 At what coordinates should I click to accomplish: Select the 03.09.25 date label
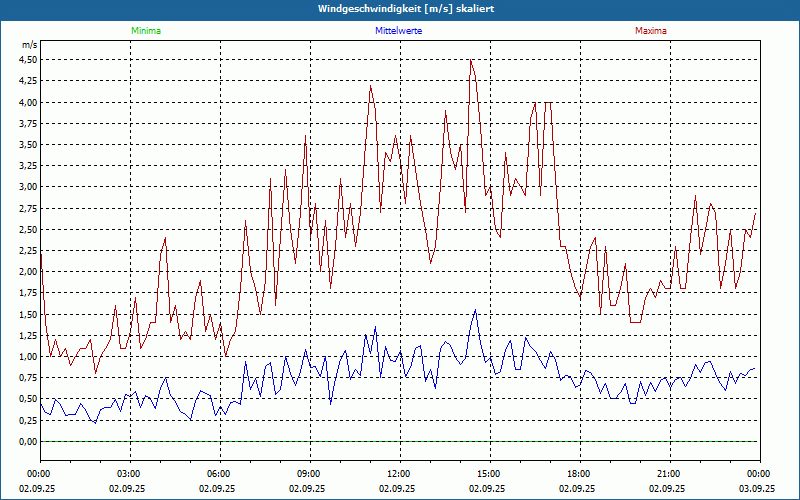(x=759, y=489)
